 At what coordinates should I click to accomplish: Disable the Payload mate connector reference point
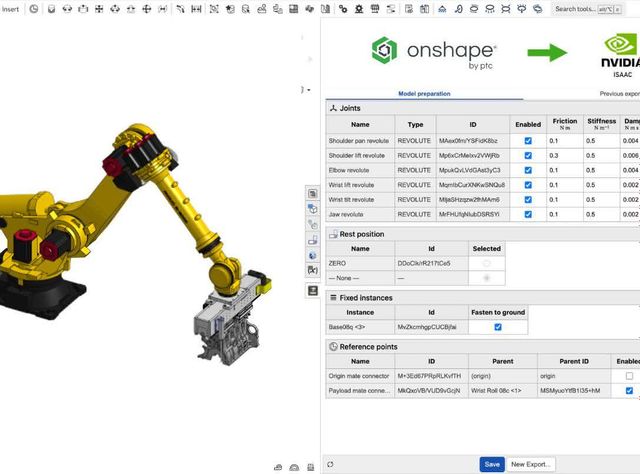point(629,391)
